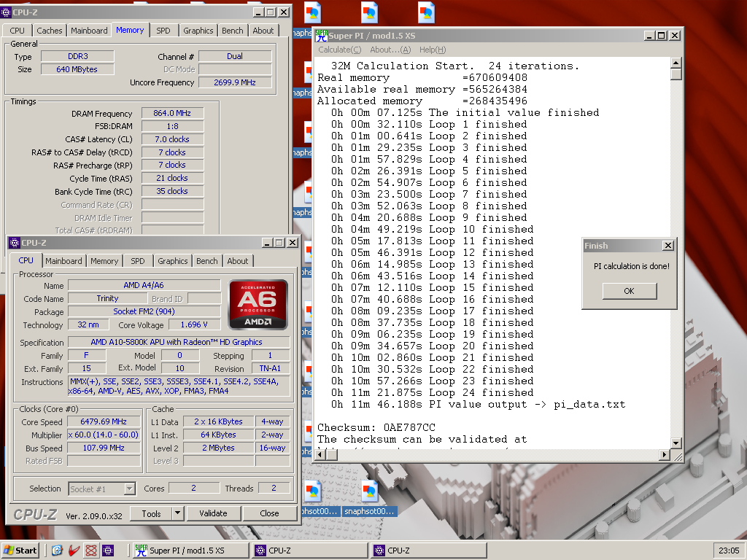
Task: Click the CPU-Z Tools button
Action: 151,514
